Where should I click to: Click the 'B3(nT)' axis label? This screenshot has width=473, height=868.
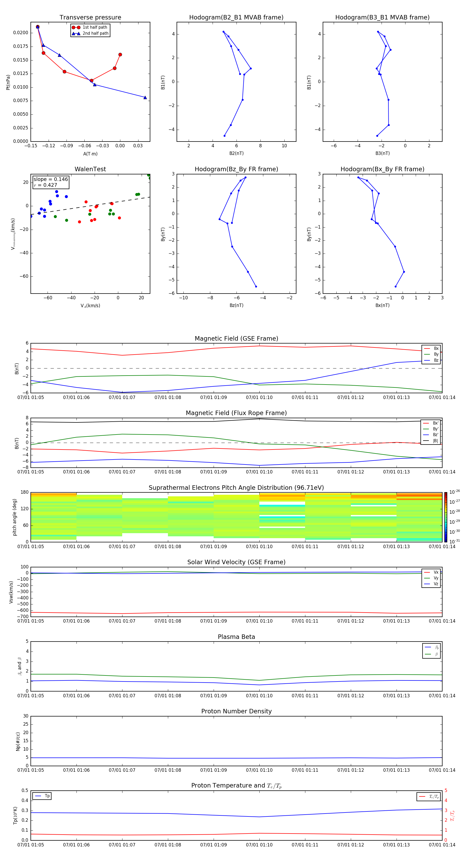tap(382, 153)
